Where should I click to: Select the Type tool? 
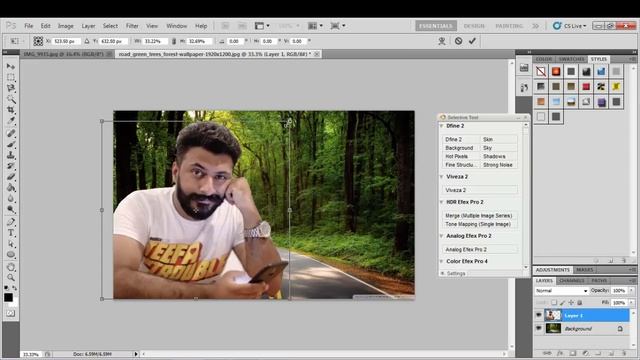coord(11,233)
